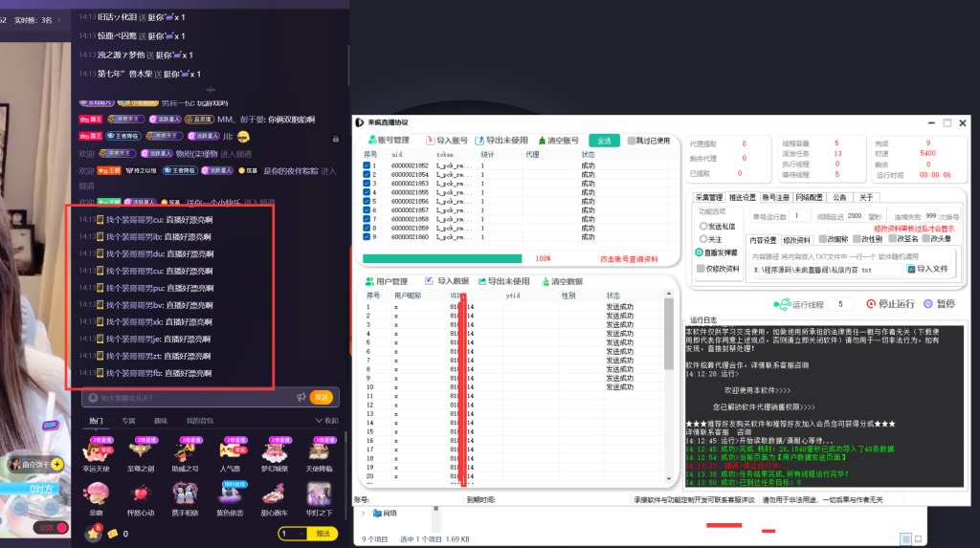Click the 暂停 pause icon
Screen dimensions: 980x548
924,304
